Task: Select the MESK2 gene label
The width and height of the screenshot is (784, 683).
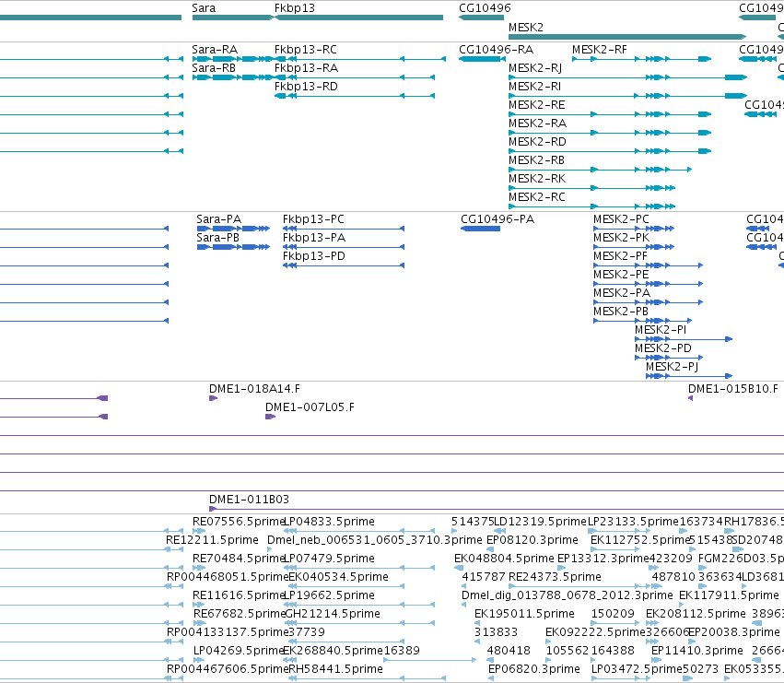Action: coord(525,27)
